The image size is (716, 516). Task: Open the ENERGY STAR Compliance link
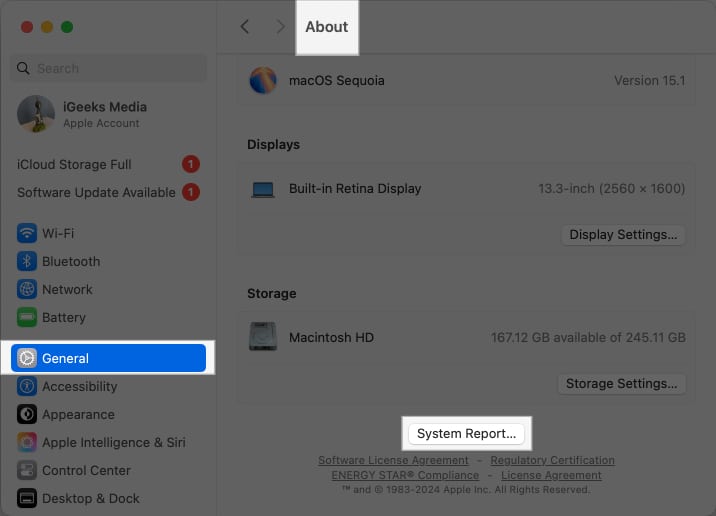(x=405, y=475)
